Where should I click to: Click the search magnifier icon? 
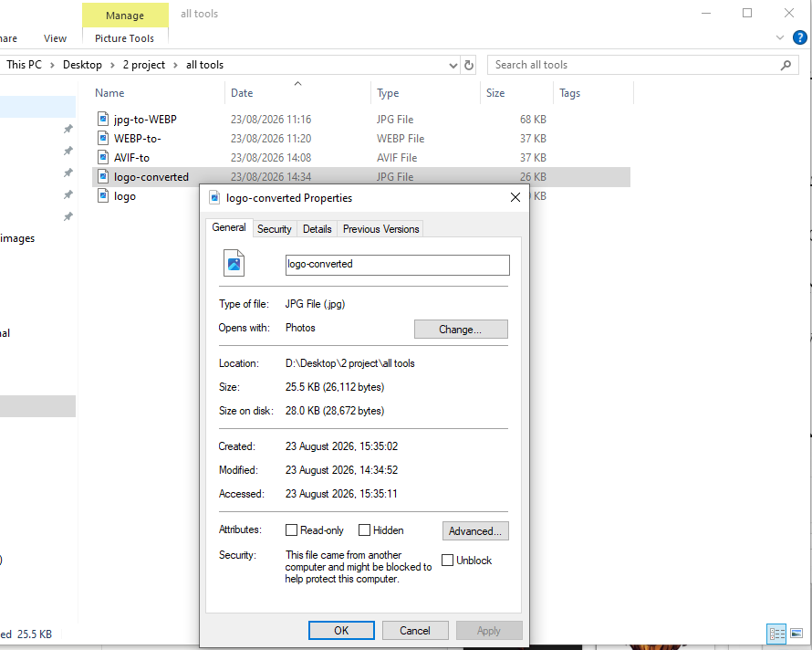click(786, 66)
